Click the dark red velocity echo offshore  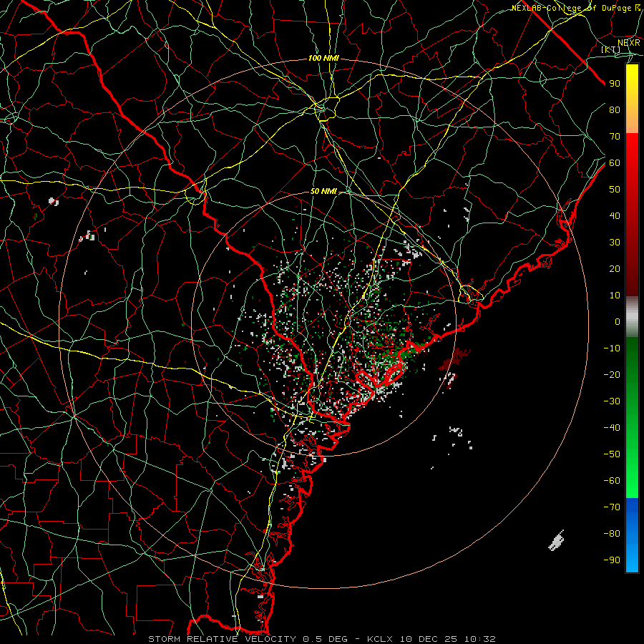(455, 359)
